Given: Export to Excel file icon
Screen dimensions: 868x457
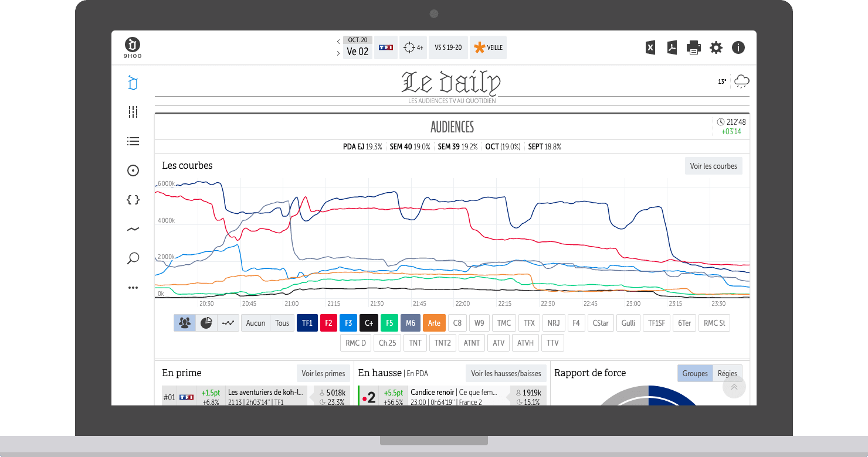Looking at the screenshot, I should pyautogui.click(x=650, y=48).
